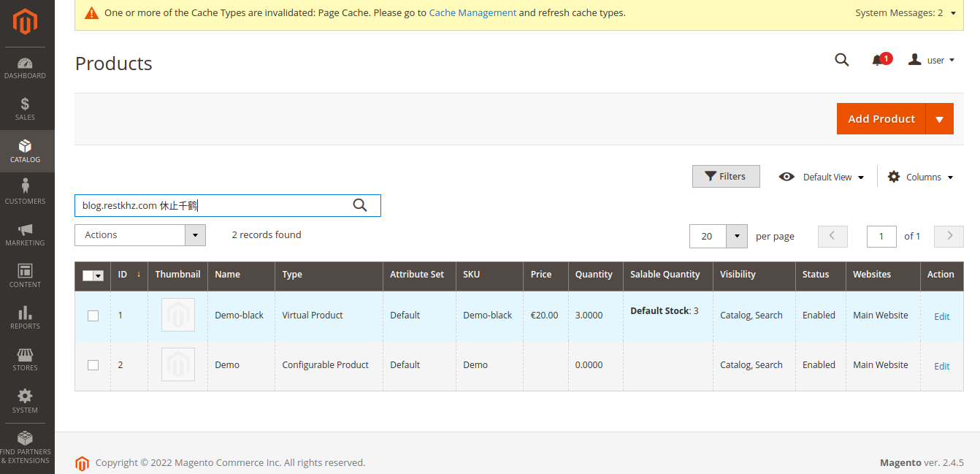Open the Sales menu
Viewport: 980px width, 474px height.
25,110
